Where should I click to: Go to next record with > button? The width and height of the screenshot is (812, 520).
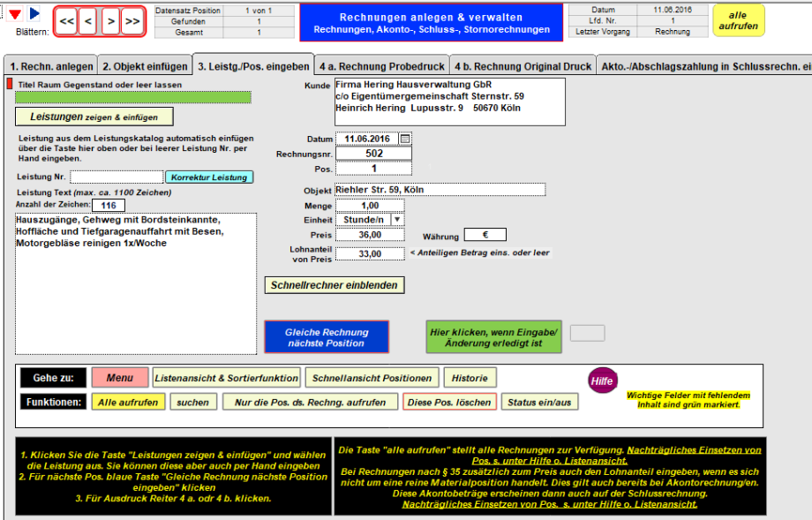110,20
